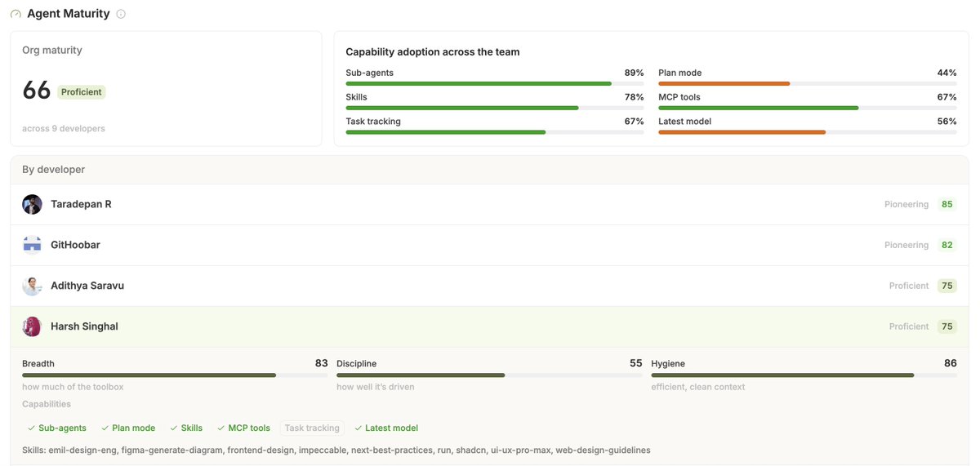Click 'how well it's driven' caption
Screen dimensions: 980x466
[376, 387]
